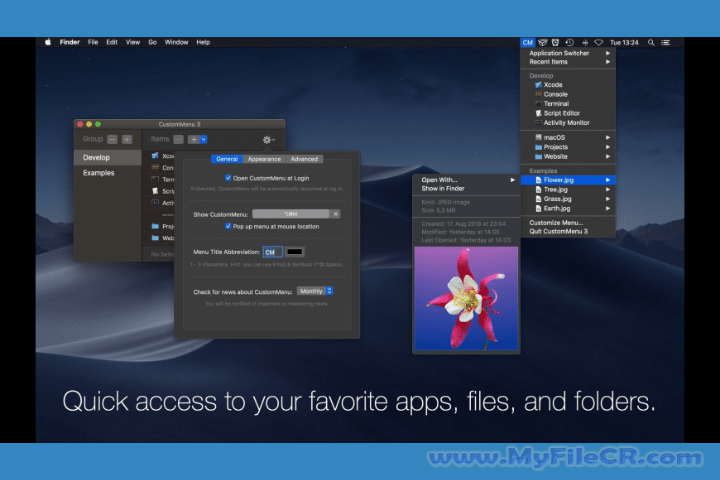Click the open box icon in menu bar
720x480 pixels.
[x=543, y=42]
